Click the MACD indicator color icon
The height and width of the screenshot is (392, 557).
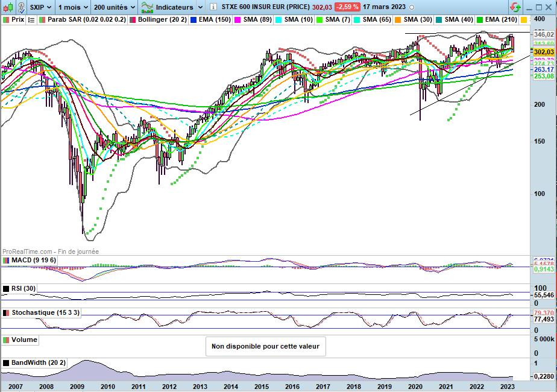[x=7, y=260]
